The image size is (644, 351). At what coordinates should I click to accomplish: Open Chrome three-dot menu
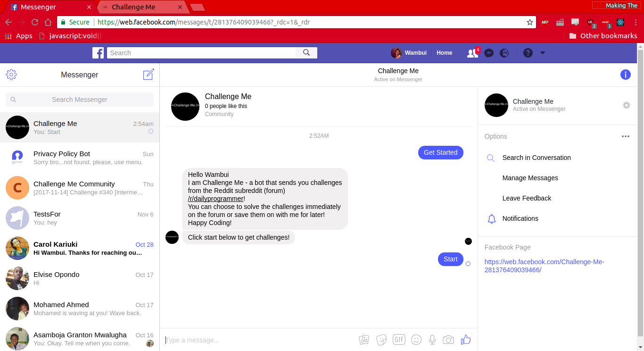(636, 22)
